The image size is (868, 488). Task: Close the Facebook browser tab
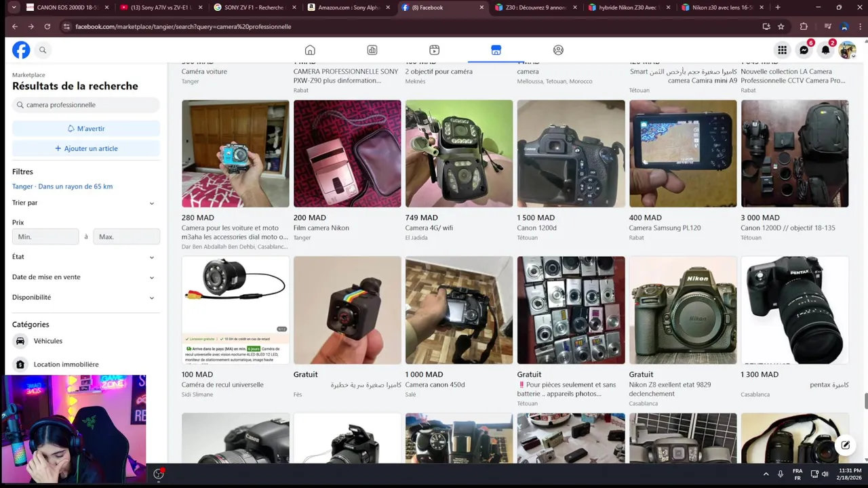click(481, 7)
